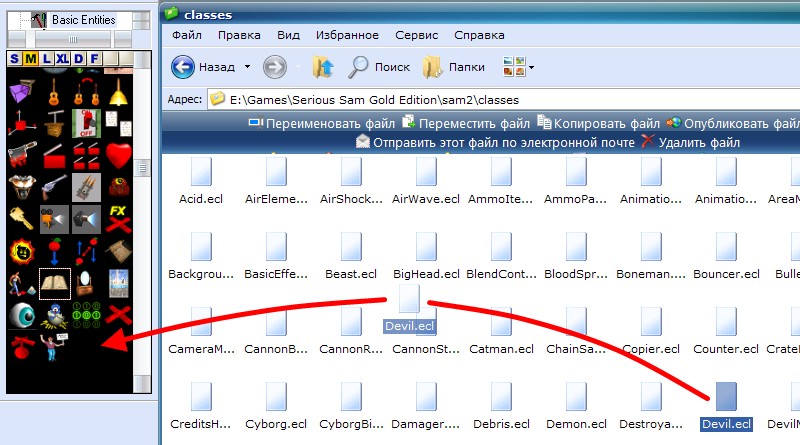
Task: Select the movie camera entity icon
Action: (x=54, y=219)
